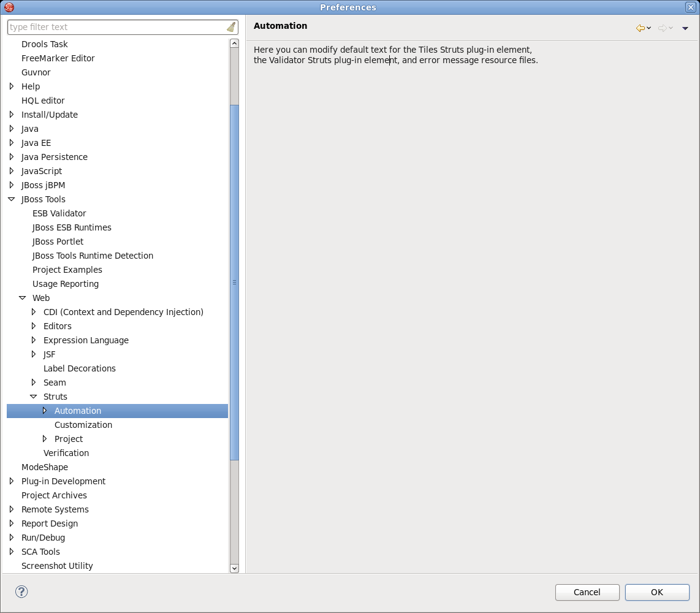Expand the SCA Tools node
This screenshot has height=613, width=700.
click(x=12, y=551)
